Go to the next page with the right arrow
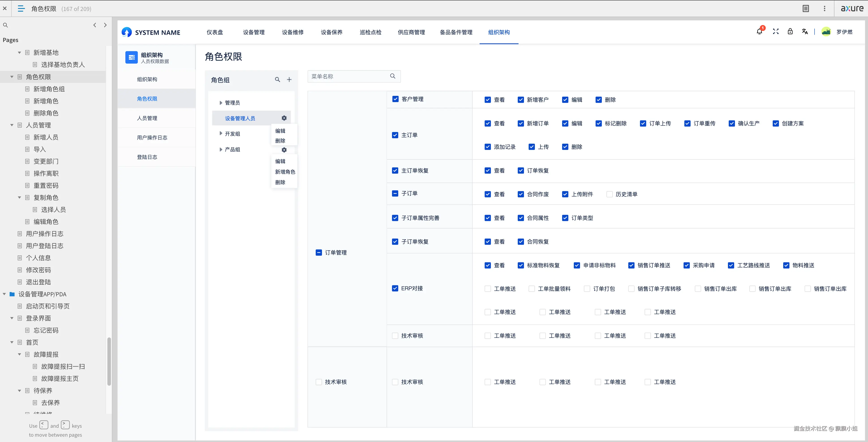This screenshot has height=442, width=868. point(105,25)
